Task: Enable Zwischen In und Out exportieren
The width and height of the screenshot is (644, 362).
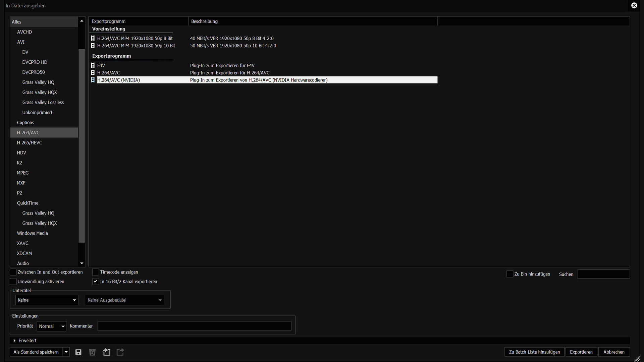Action: (13, 272)
